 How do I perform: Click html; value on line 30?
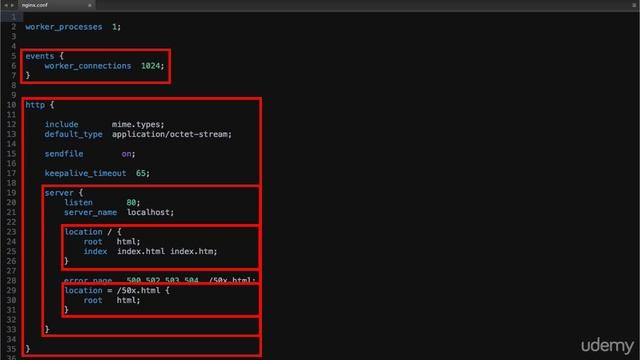tap(128, 300)
